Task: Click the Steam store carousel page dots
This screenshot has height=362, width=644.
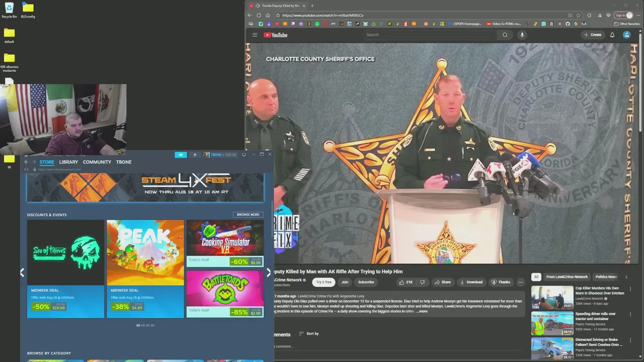Action: tap(145, 325)
